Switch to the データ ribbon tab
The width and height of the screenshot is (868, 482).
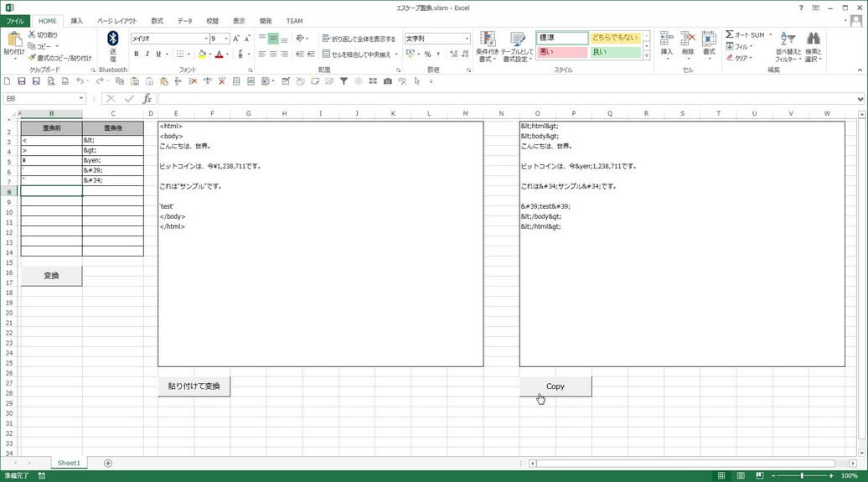[x=184, y=21]
